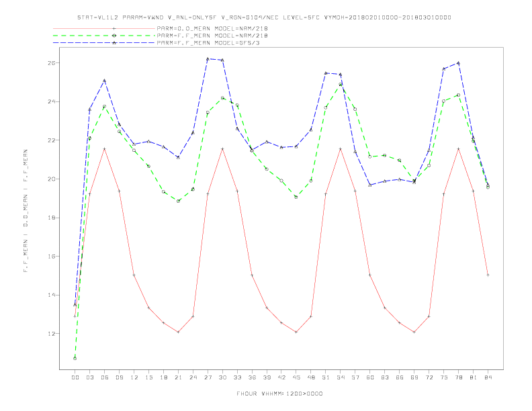Click the x-axis title FHOUR VHHMM:1200>0000
Viewport: 532px width, 411px height.
pos(279,394)
